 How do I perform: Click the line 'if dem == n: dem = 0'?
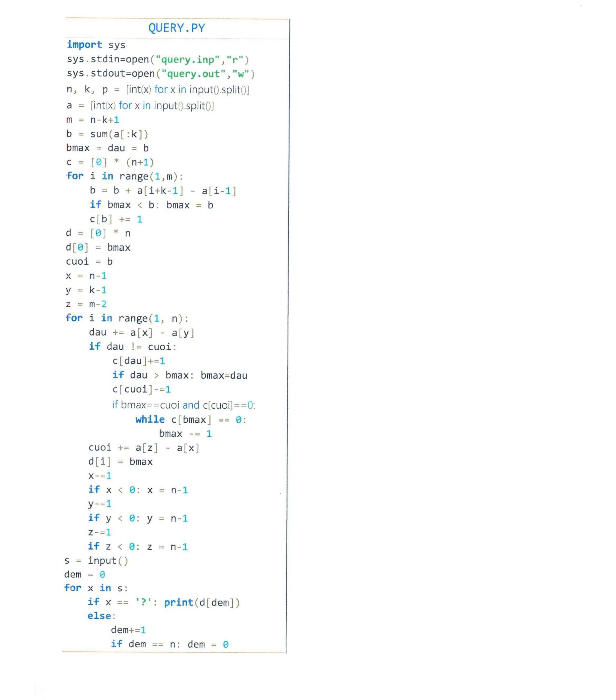coord(170,644)
